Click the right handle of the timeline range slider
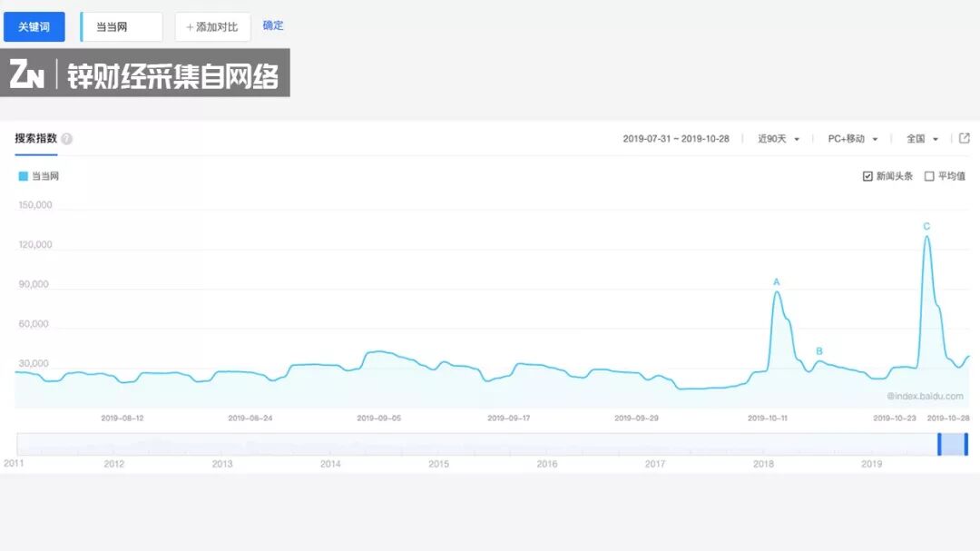 pos(965,444)
